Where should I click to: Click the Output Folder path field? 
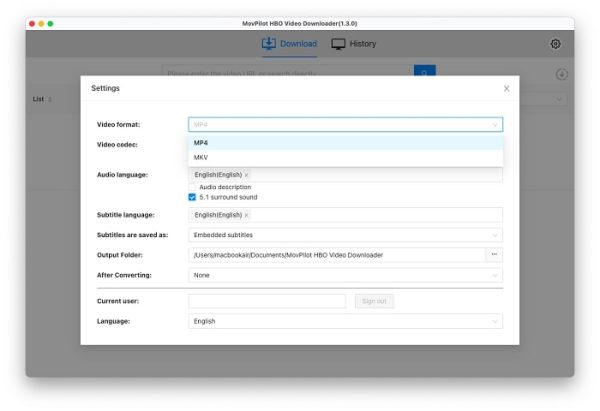pos(337,255)
